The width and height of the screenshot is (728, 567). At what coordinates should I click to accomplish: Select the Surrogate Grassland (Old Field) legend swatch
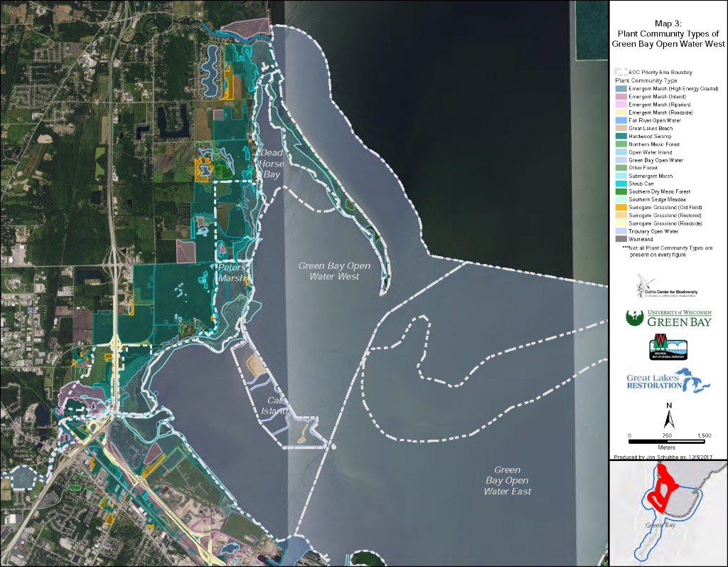click(621, 207)
